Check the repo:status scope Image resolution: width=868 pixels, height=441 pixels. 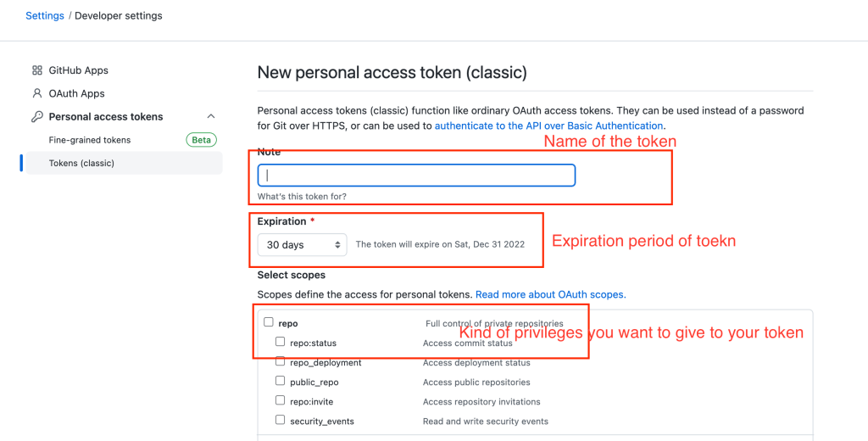coord(281,343)
